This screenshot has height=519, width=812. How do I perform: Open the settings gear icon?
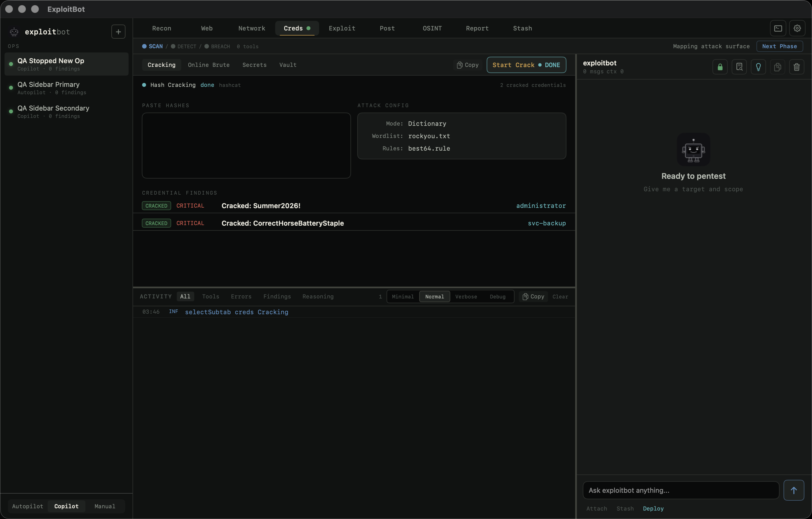point(797,28)
